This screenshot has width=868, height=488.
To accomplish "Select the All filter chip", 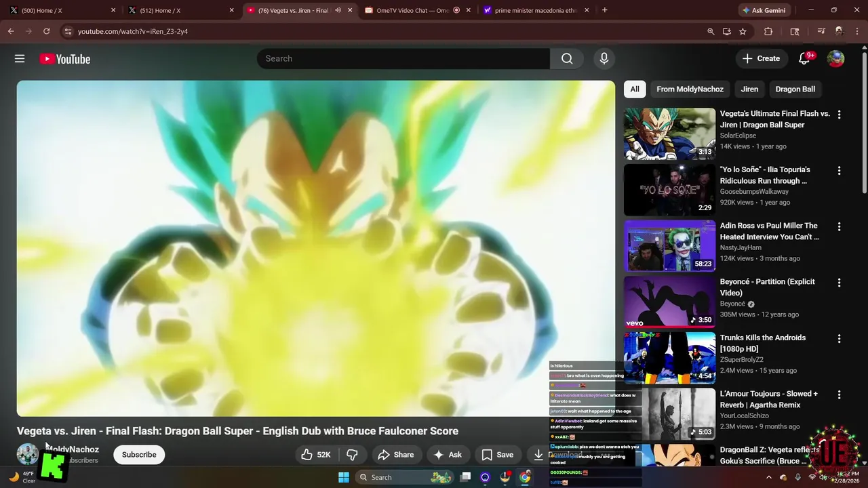I will (x=635, y=89).
